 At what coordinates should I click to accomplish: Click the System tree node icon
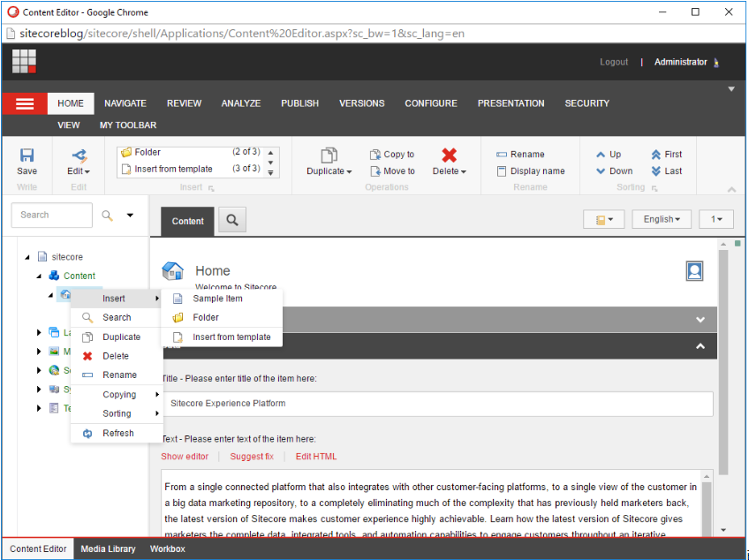click(x=54, y=389)
